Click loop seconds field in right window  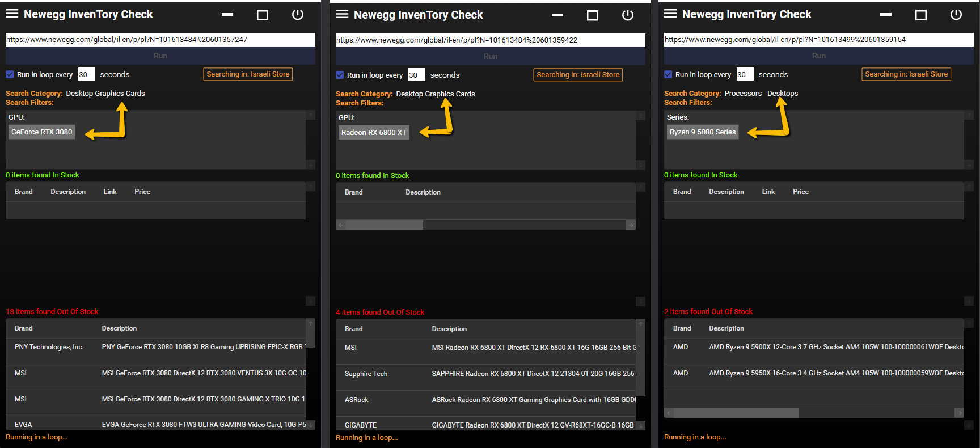coord(745,74)
